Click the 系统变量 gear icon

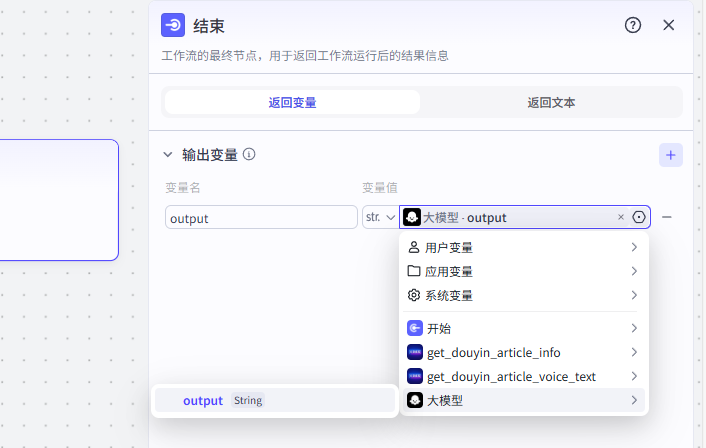pyautogui.click(x=414, y=295)
